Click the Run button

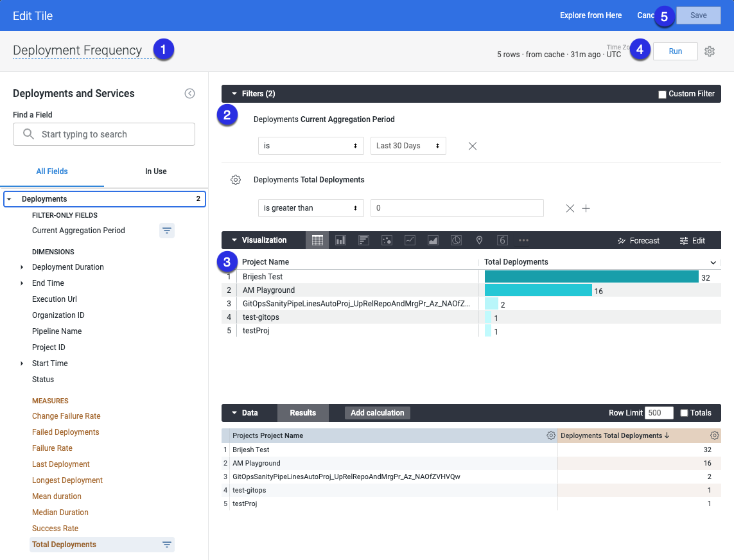click(675, 51)
